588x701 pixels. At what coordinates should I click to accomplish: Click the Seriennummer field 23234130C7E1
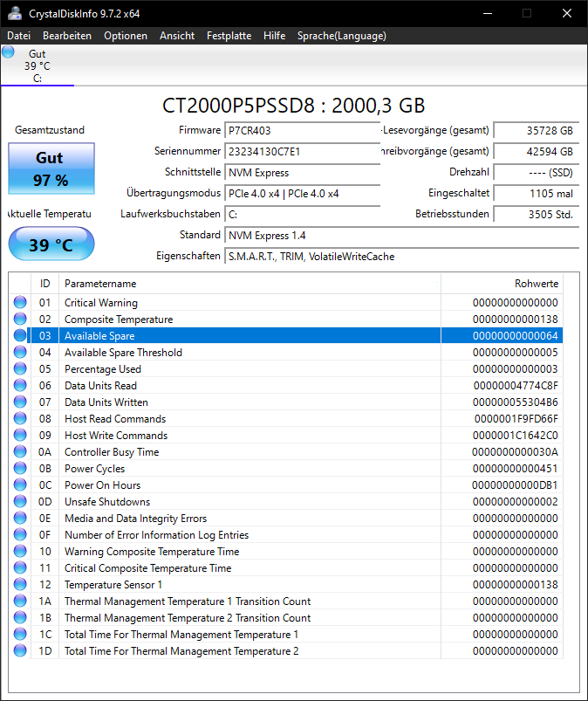(x=302, y=152)
